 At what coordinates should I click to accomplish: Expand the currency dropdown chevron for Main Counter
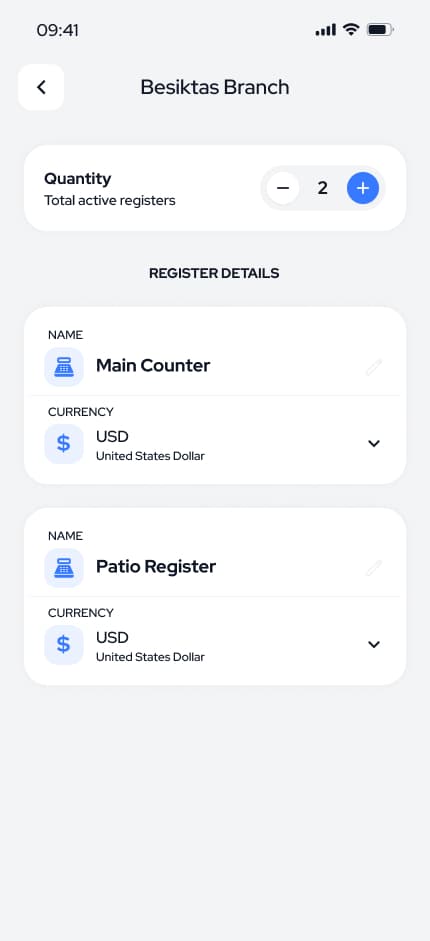coord(374,443)
